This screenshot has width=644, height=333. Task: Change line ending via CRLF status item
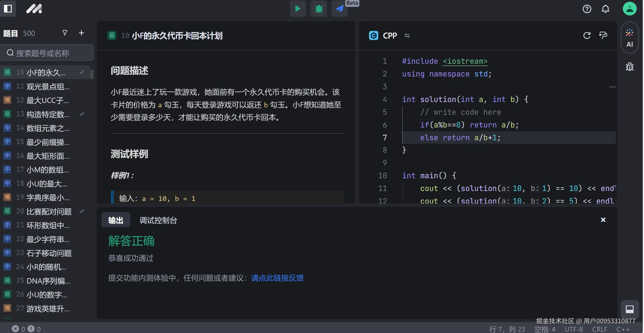pyautogui.click(x=600, y=329)
